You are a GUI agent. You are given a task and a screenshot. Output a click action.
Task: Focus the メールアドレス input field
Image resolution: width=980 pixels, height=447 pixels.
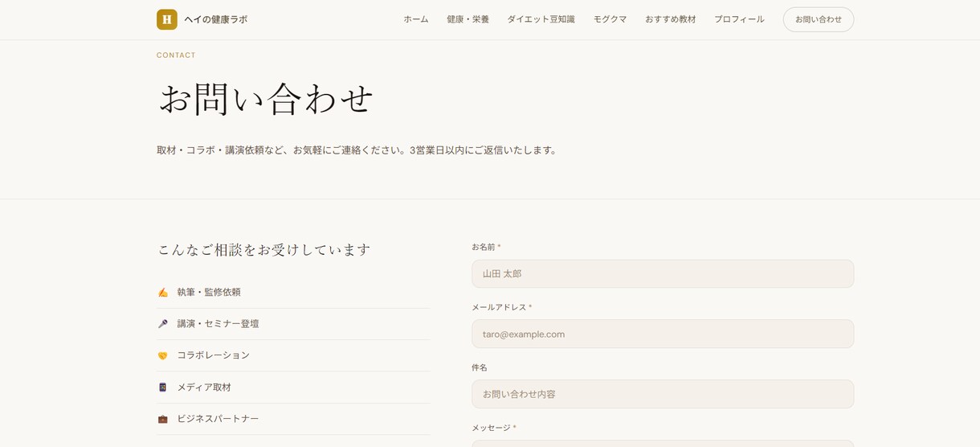tap(663, 334)
